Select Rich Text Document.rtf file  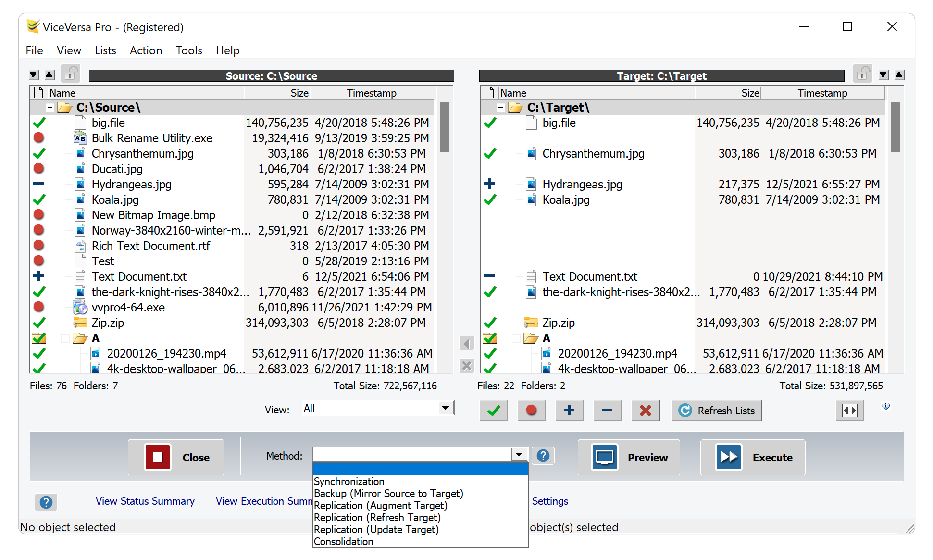click(x=151, y=246)
